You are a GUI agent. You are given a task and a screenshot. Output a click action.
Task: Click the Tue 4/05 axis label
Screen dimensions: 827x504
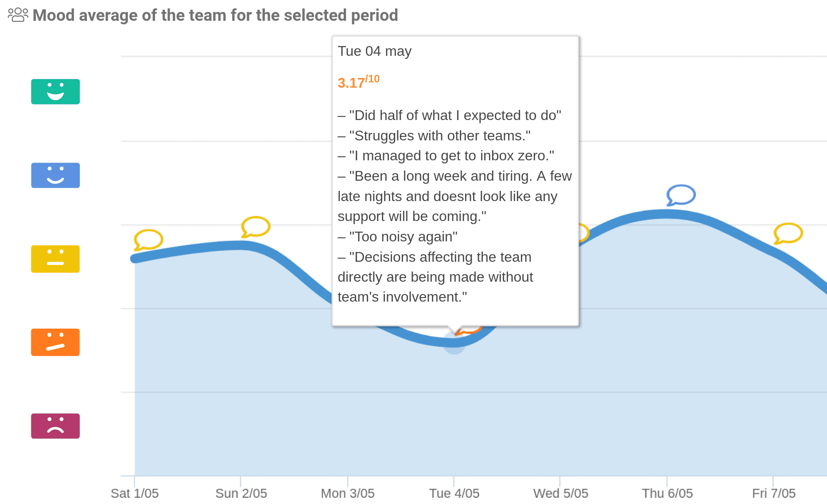pyautogui.click(x=454, y=493)
